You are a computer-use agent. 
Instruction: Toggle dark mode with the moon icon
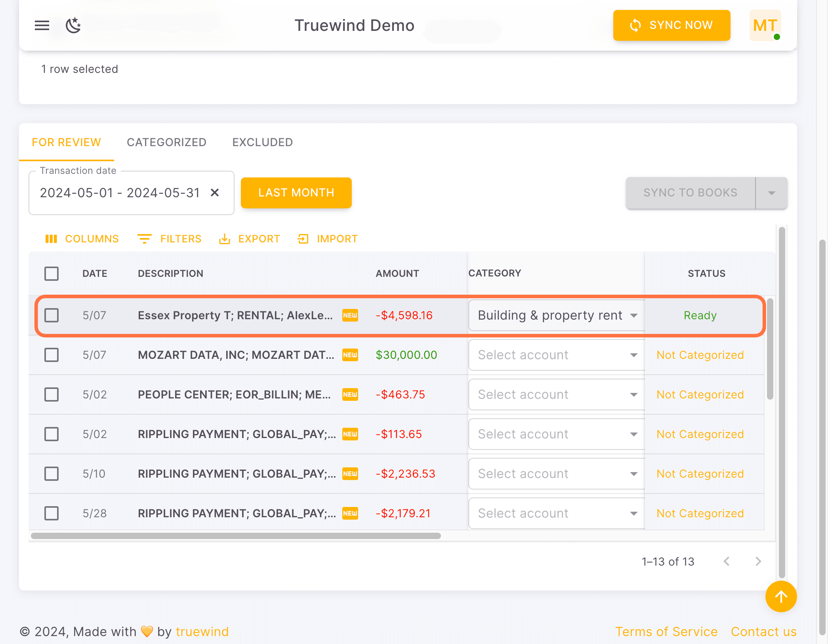click(x=73, y=25)
